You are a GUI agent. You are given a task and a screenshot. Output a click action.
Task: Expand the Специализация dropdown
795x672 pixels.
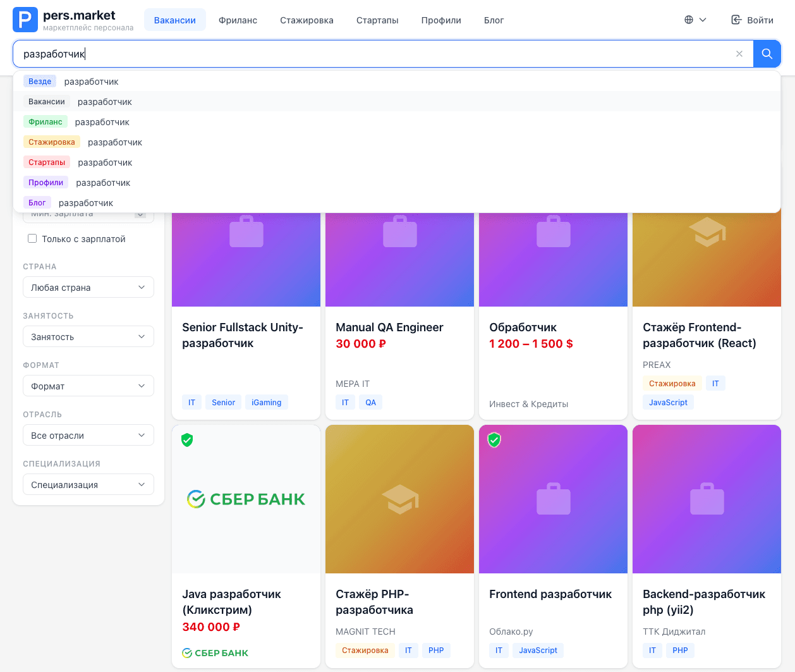pyautogui.click(x=88, y=484)
